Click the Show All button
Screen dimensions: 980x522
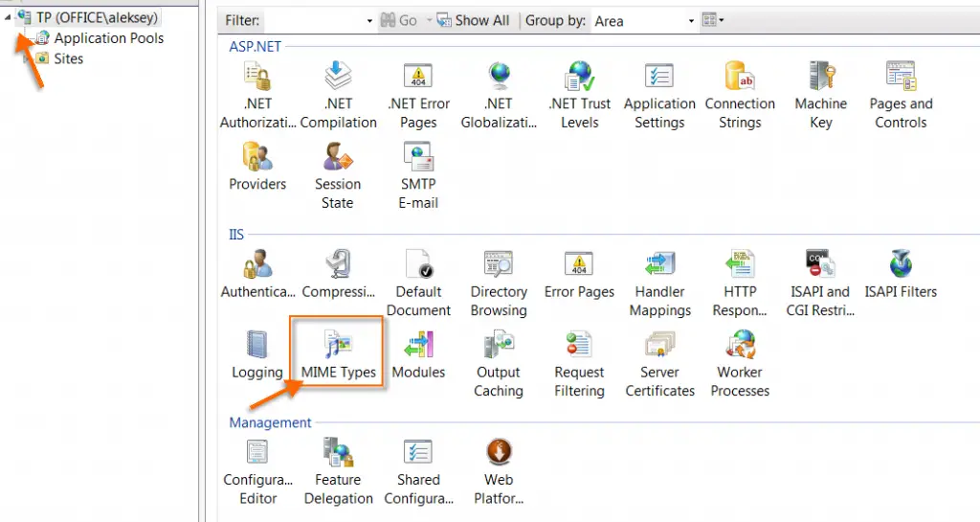[x=474, y=20]
